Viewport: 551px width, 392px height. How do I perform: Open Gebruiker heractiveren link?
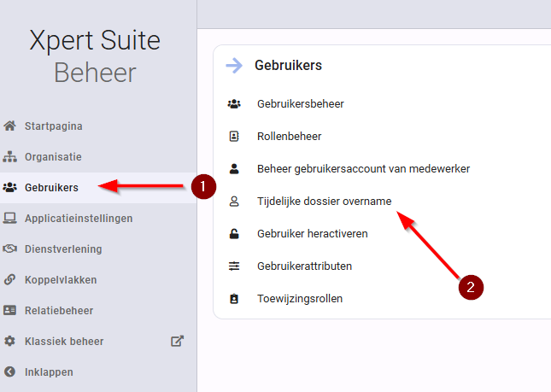(313, 234)
